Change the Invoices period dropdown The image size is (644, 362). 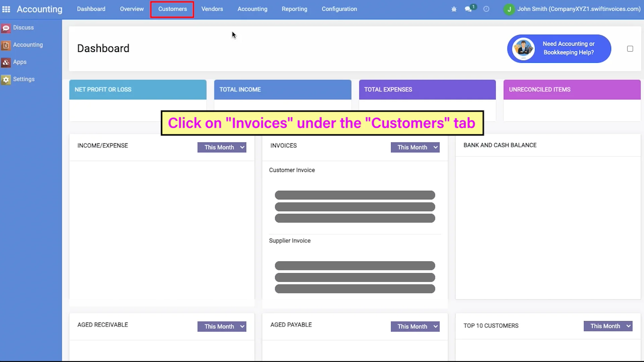click(x=415, y=147)
